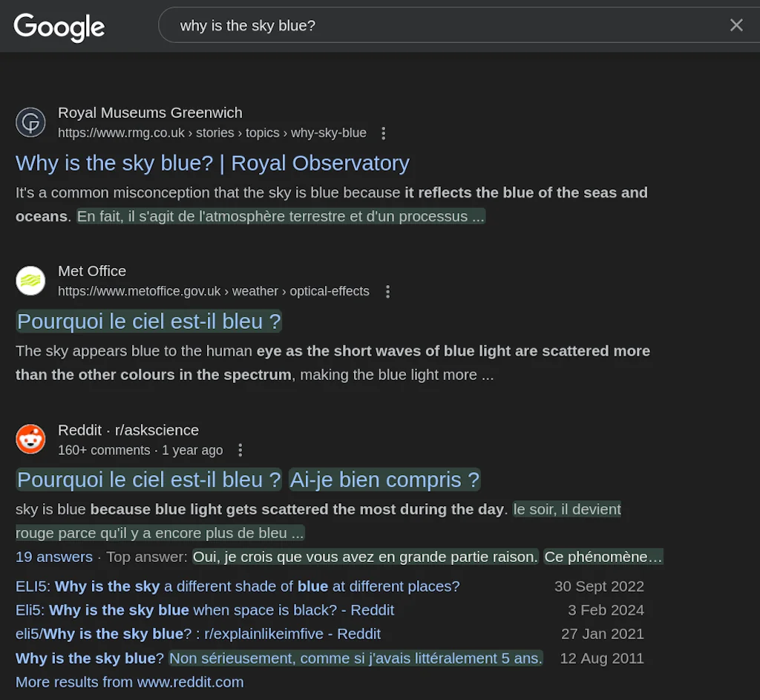This screenshot has width=760, height=700.
Task: Open the Met Office 'Pourquoi le ciel est-il bleu ?' result
Action: (148, 321)
